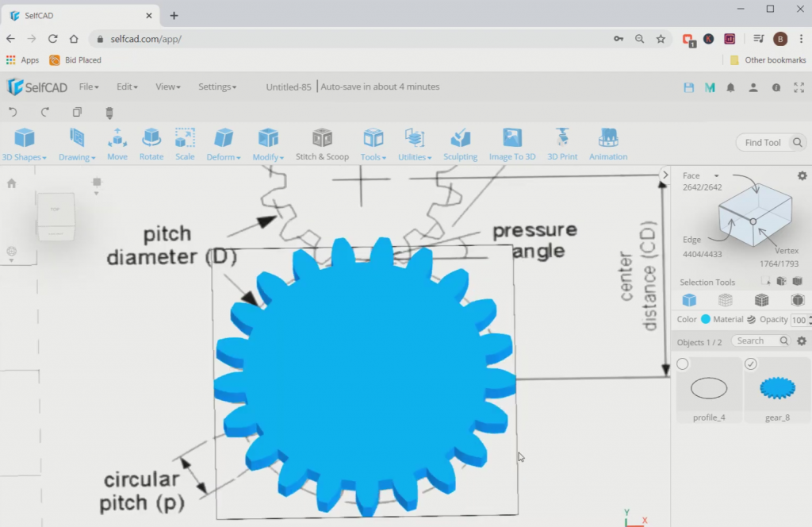Open the Modify tools
Viewport: 812px width, 527px height.
[268, 144]
